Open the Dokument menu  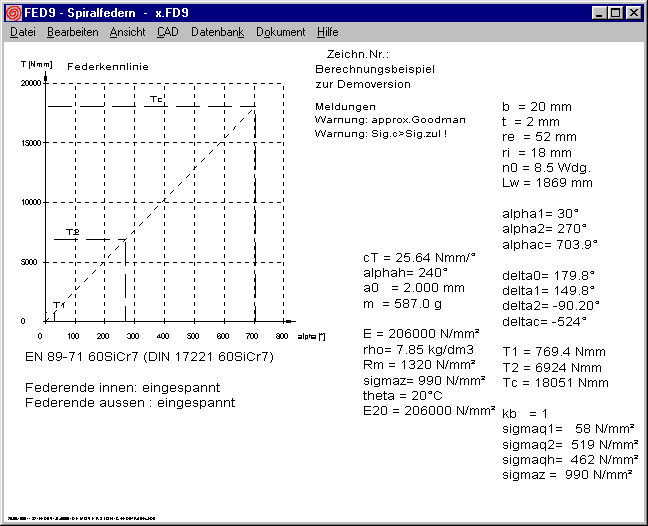click(x=280, y=32)
